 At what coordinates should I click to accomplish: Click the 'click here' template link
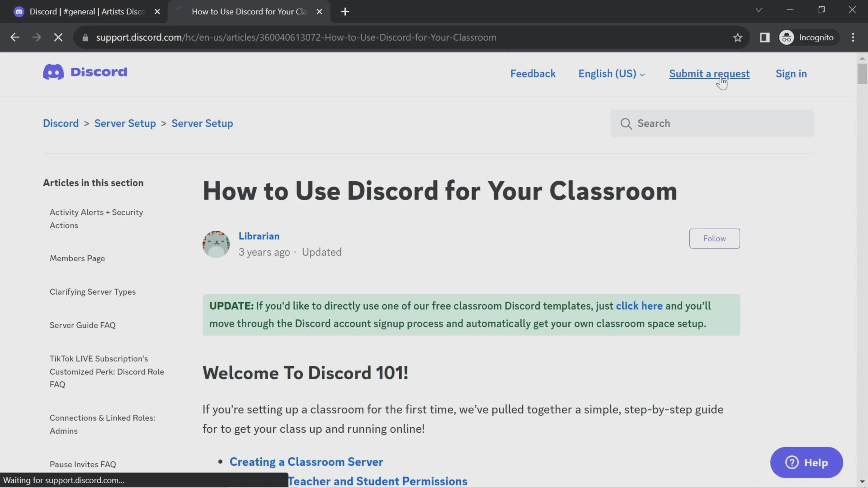click(x=639, y=306)
